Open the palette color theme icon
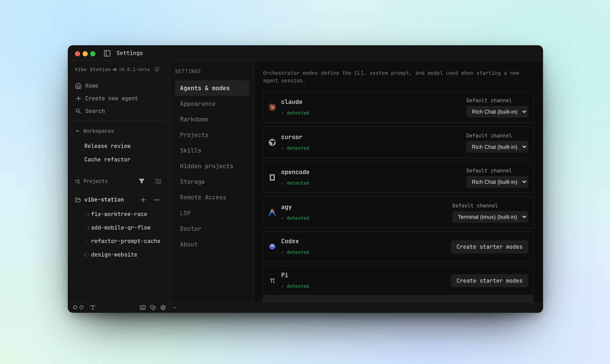The height and width of the screenshot is (364, 610). [x=82, y=307]
